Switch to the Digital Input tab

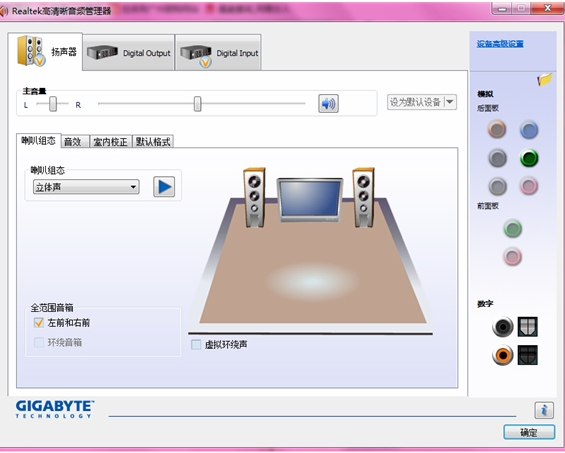218,53
